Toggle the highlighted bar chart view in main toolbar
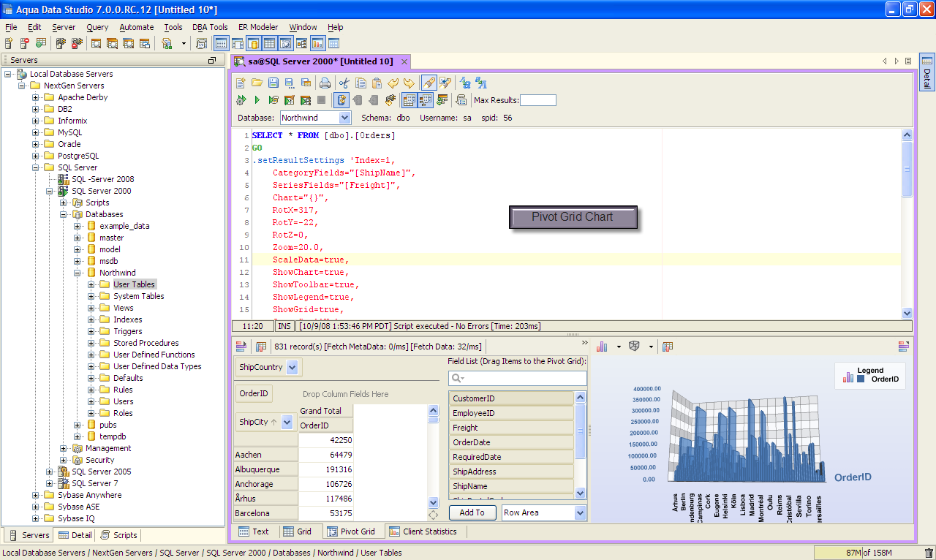This screenshot has height=560, width=936. click(x=317, y=44)
